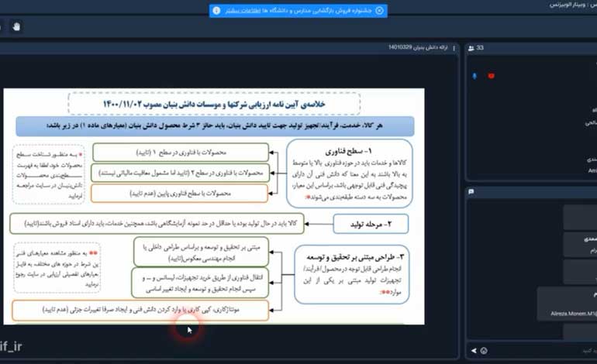Image resolution: width=597 pixels, height=364 pixels.
Task: Click the slide title box at top
Action: pos(214,104)
